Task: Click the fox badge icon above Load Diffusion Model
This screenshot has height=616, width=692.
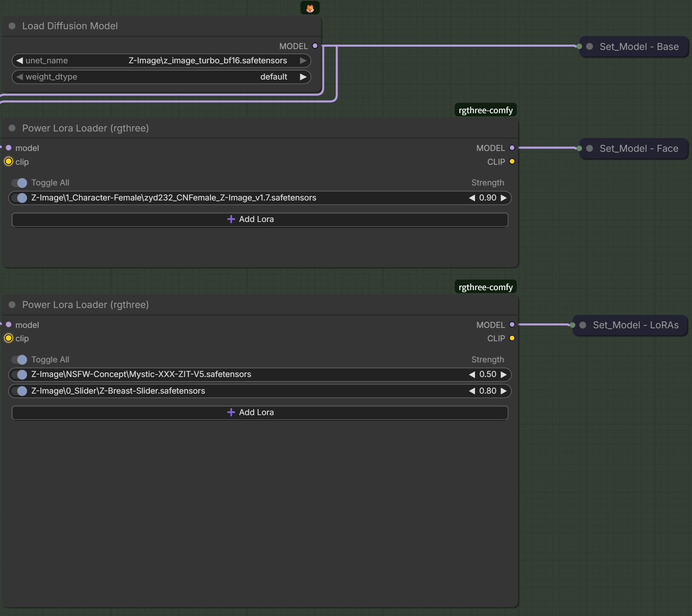Action: pyautogui.click(x=310, y=8)
